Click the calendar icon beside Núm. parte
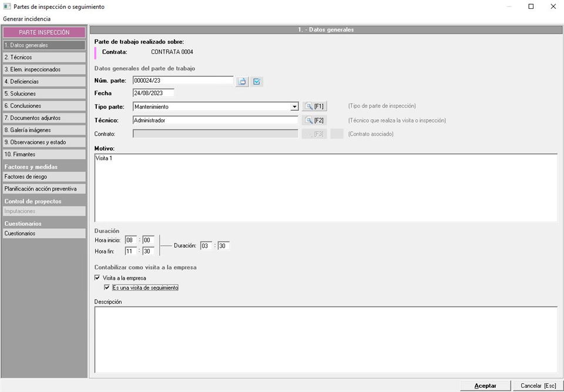Screen dimensions: 564x392 [x=243, y=82]
